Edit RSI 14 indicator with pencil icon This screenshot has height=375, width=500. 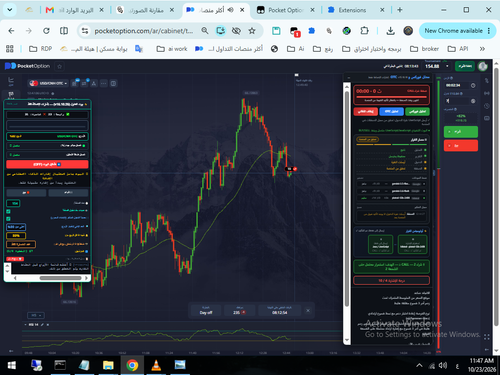tap(42, 325)
